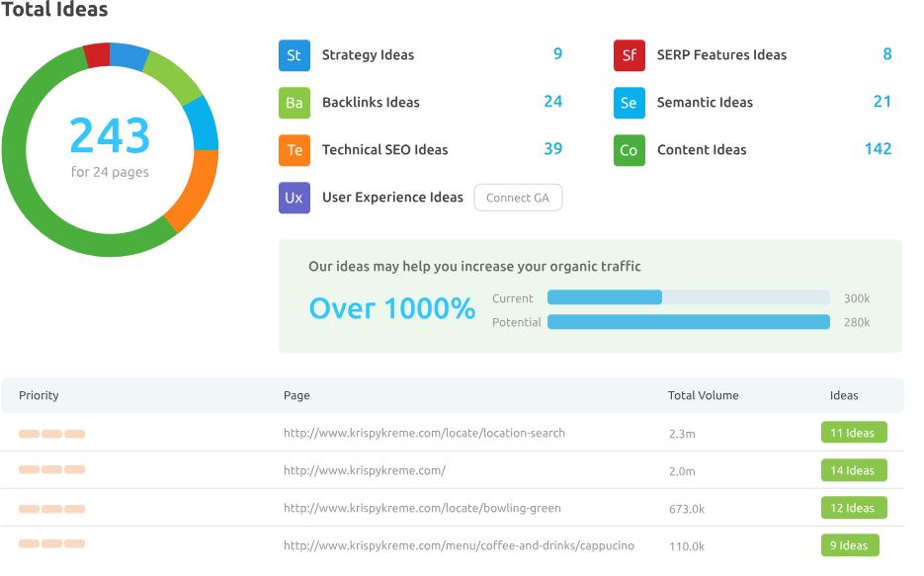Open the 11 Ideas badge for location-search

[853, 433]
